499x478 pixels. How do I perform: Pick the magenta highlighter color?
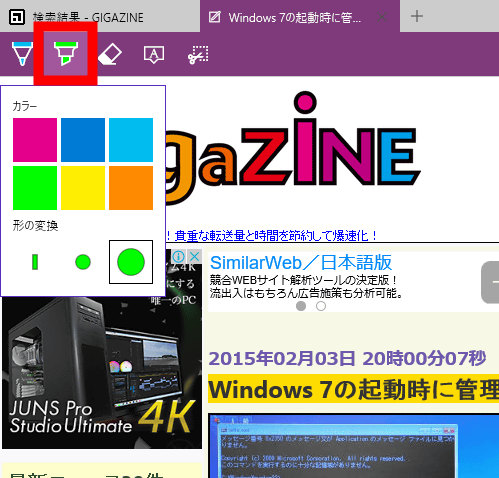point(35,140)
